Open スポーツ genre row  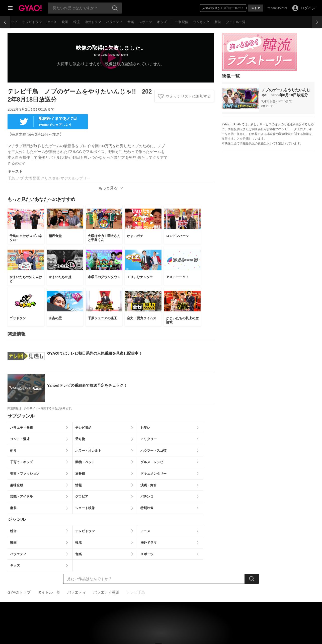click(171, 554)
